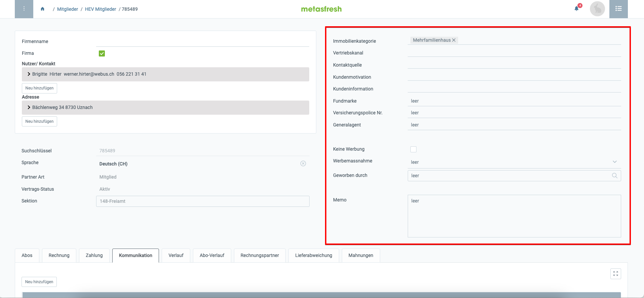Click the Fundmarke field

514,101
